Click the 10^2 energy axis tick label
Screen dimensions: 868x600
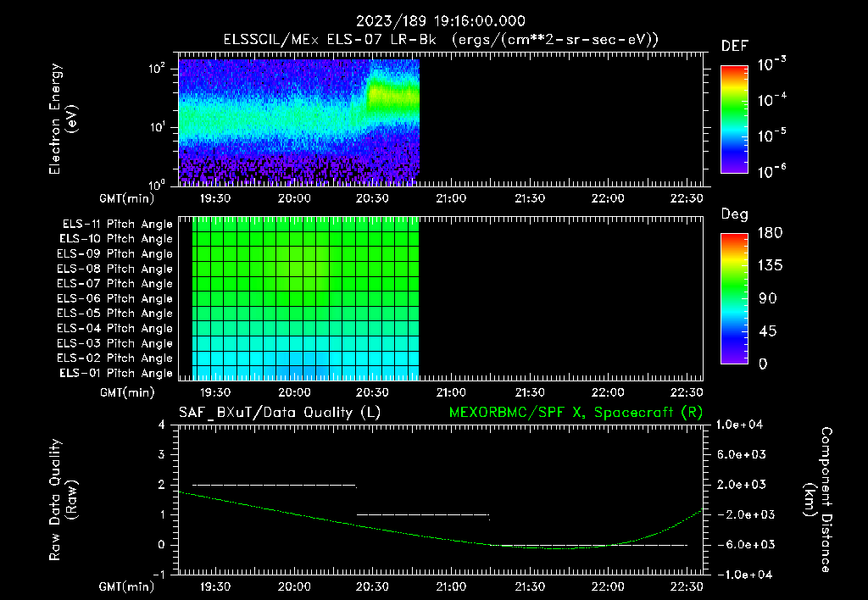157,69
